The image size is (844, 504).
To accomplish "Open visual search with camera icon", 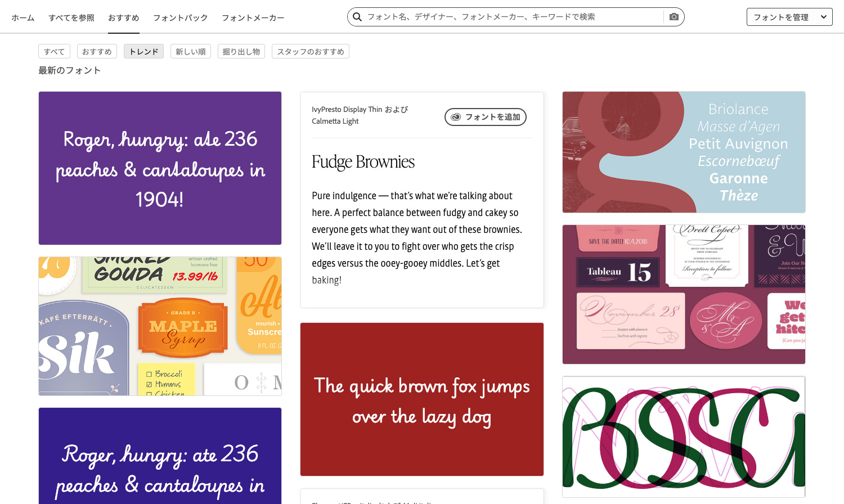I will (x=674, y=17).
